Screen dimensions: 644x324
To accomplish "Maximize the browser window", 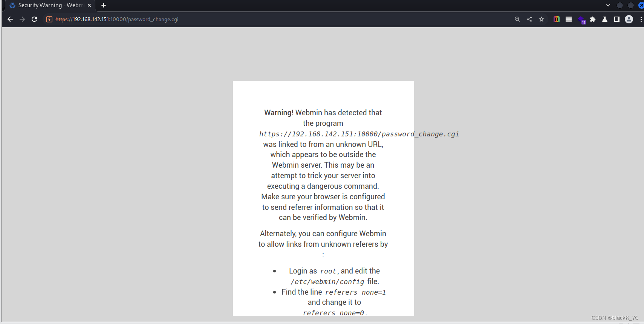I will [x=631, y=5].
